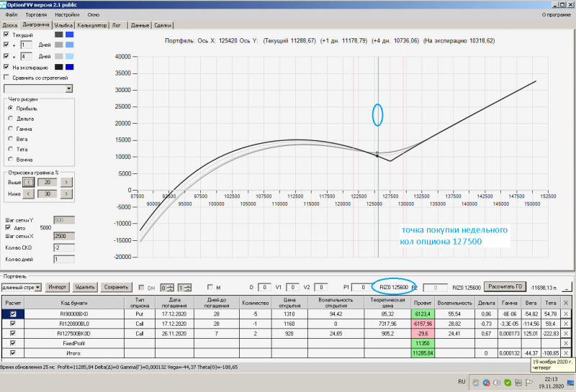Select the Прибыль radio button
Image resolution: width=576 pixels, height=392 pixels.
coord(11,109)
